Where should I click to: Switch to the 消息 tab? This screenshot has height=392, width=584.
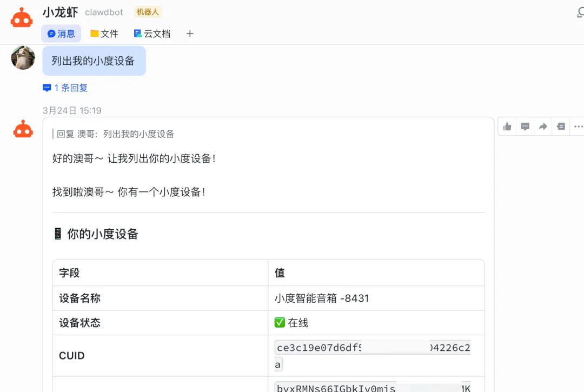pyautogui.click(x=61, y=34)
